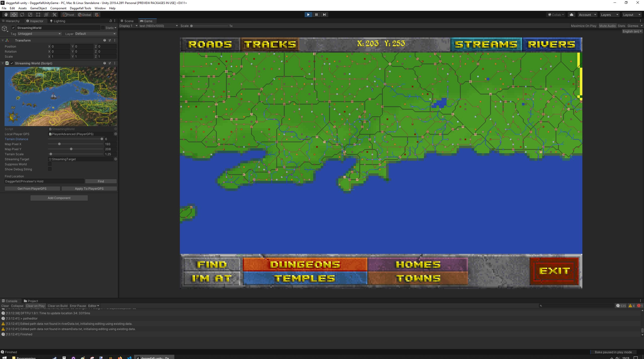The width and height of the screenshot is (644, 359).
Task: Open the Layer dropdown showing Default
Action: (95, 33)
